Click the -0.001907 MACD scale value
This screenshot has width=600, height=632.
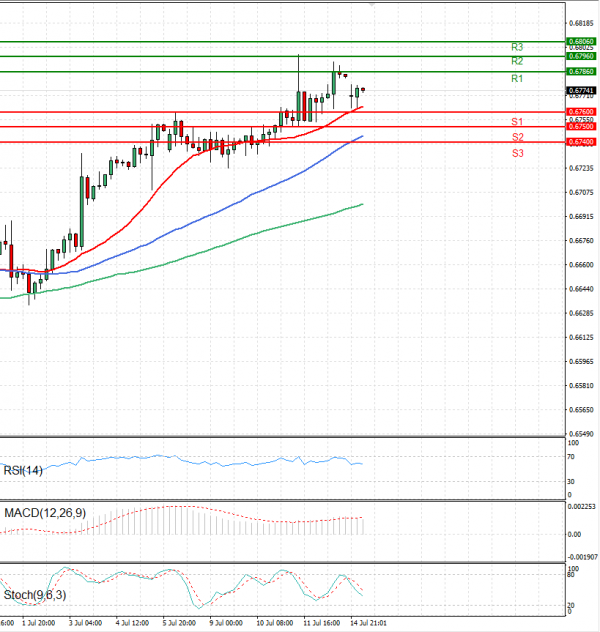point(583,557)
